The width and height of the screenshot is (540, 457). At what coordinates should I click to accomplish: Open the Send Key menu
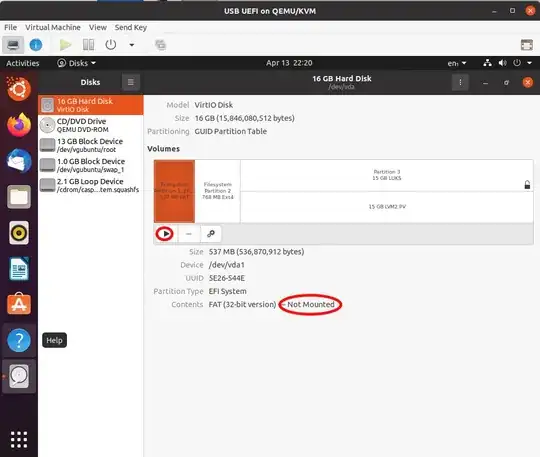click(x=131, y=27)
